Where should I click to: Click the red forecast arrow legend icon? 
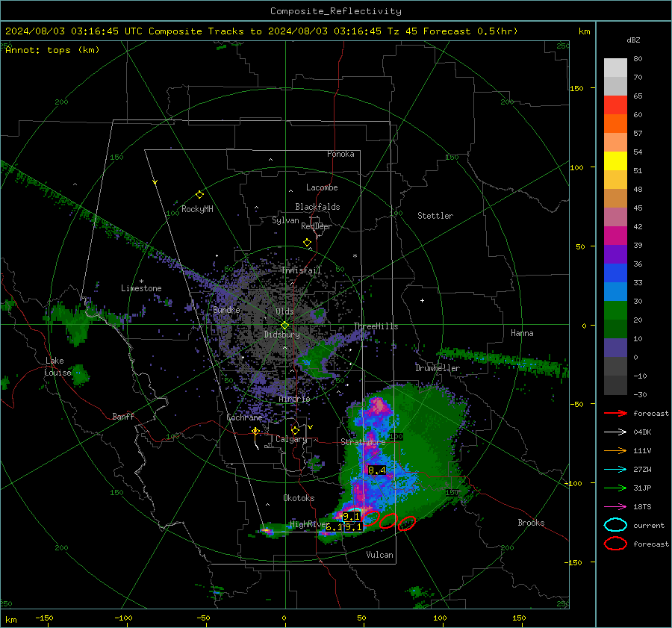(615, 413)
